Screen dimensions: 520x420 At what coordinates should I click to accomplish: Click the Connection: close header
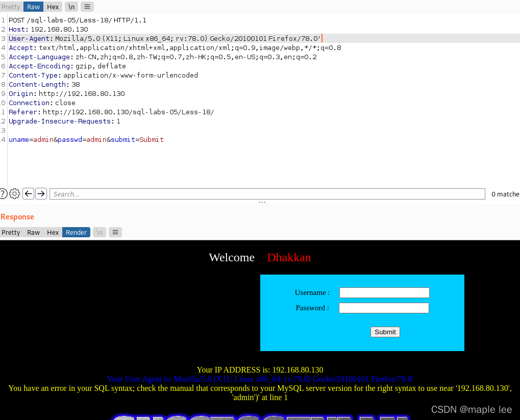click(42, 103)
